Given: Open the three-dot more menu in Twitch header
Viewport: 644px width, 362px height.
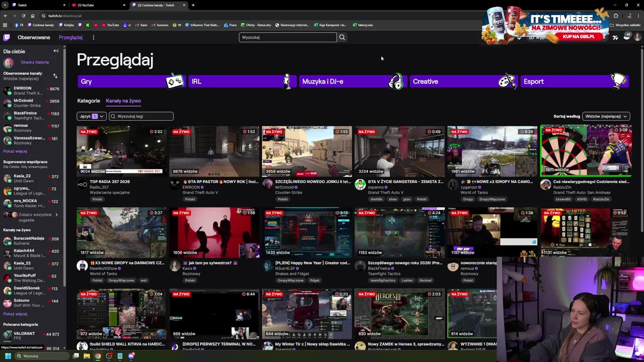Looking at the screenshot, I should click(x=93, y=37).
